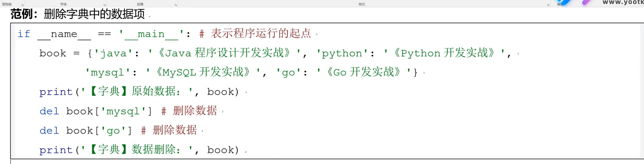This screenshot has width=644, height=164.
Task: Click the text 《MySQL 开发实战》
Action: (x=204, y=73)
